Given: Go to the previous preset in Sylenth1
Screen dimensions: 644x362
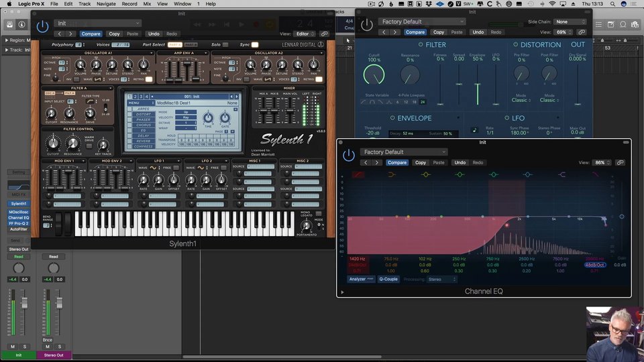Looking at the screenshot, I should pyautogui.click(x=60, y=34).
